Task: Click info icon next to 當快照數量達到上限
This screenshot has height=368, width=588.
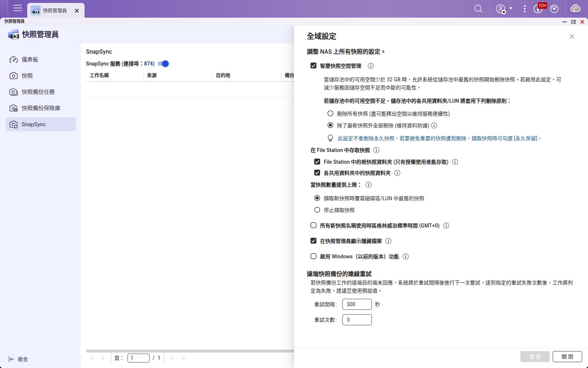Action: coord(369,185)
